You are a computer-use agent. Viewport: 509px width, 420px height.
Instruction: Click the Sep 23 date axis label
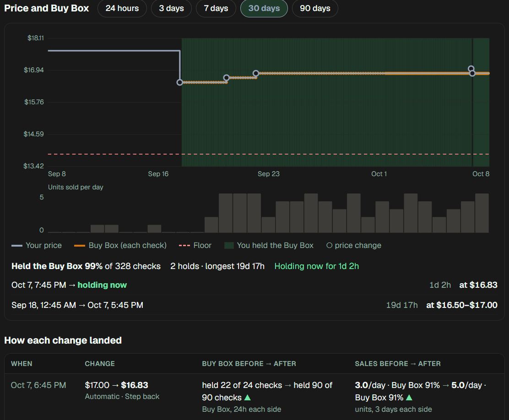point(268,174)
